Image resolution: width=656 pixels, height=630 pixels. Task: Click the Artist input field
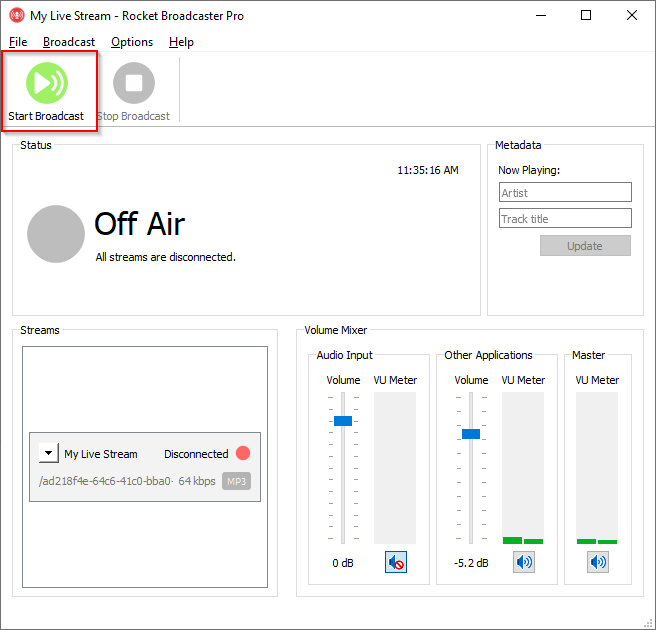565,192
